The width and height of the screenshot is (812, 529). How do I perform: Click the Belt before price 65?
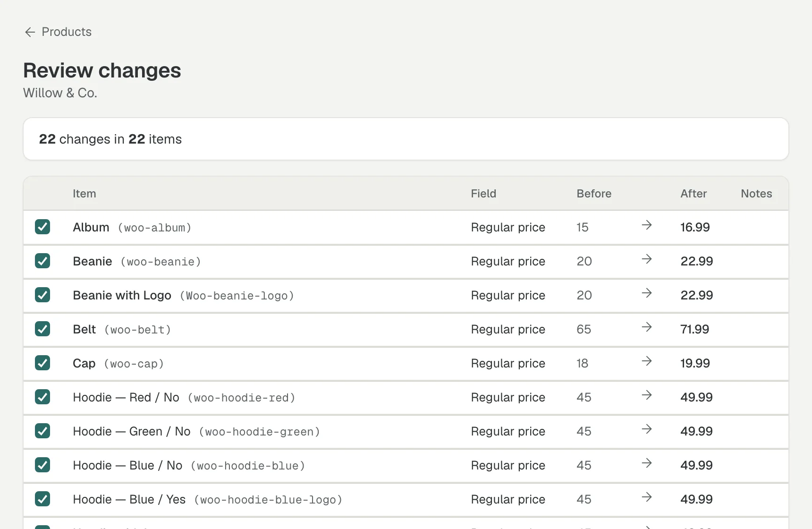[584, 329]
